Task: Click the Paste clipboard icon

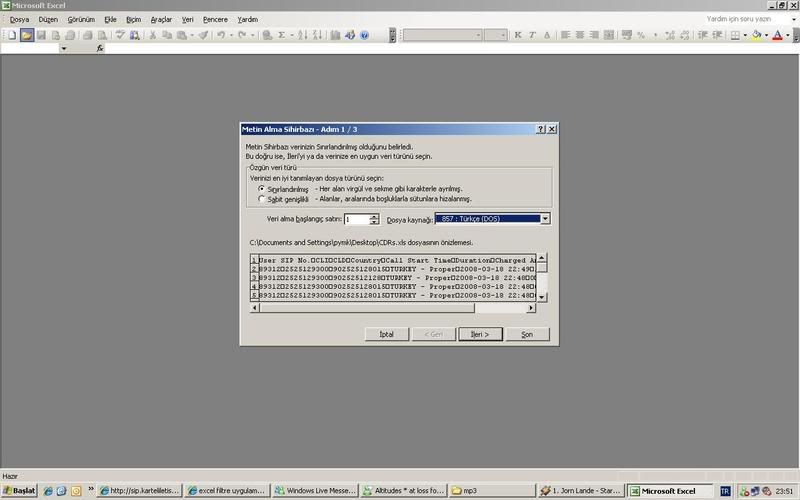Action: pyautogui.click(x=182, y=35)
